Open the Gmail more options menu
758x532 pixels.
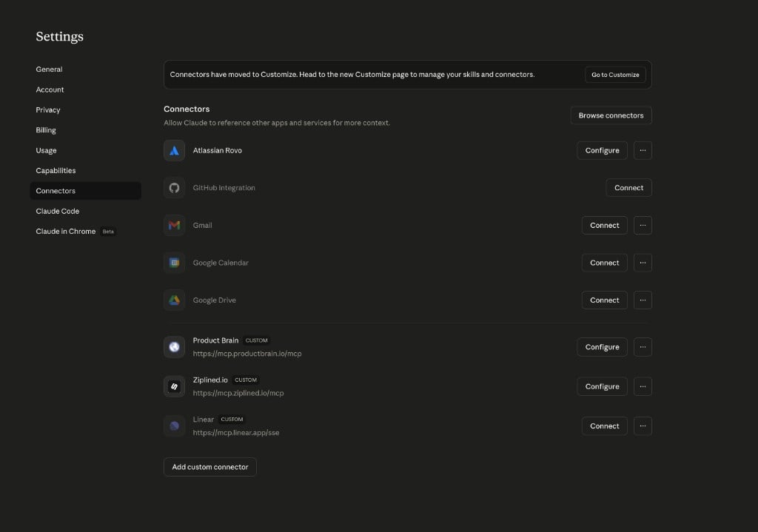(643, 225)
